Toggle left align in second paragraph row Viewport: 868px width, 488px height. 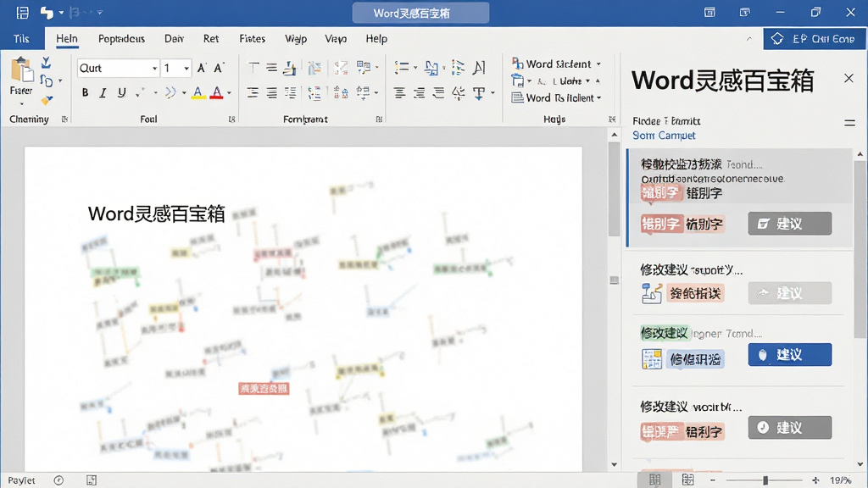[x=253, y=93]
